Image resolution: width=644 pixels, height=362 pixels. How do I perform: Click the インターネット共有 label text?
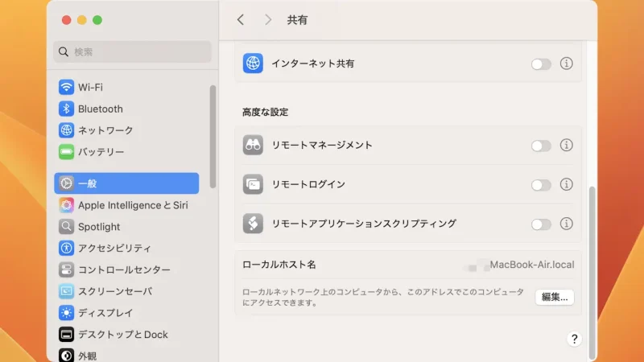pos(313,64)
